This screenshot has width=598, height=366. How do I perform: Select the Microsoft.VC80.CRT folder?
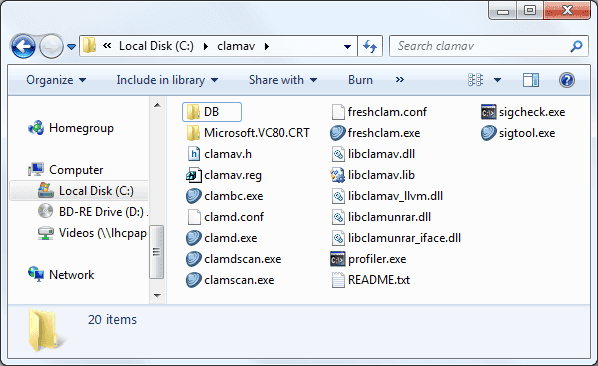tap(248, 133)
